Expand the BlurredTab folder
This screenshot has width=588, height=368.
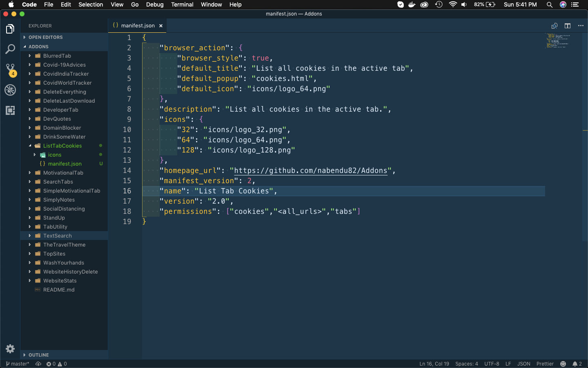click(64, 56)
